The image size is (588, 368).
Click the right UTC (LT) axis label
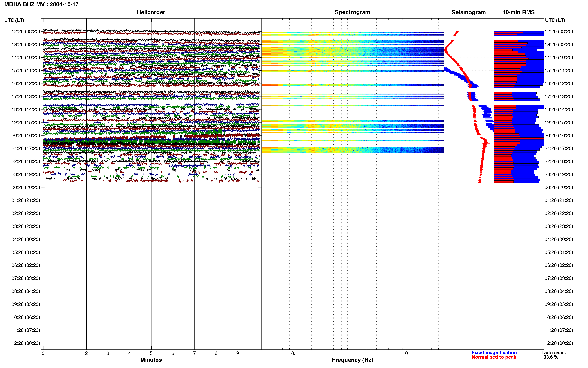point(555,20)
